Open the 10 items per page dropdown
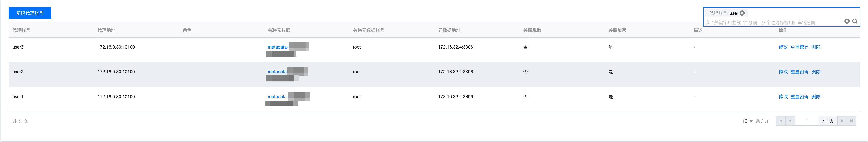The height and width of the screenshot is (142, 868). point(747,121)
